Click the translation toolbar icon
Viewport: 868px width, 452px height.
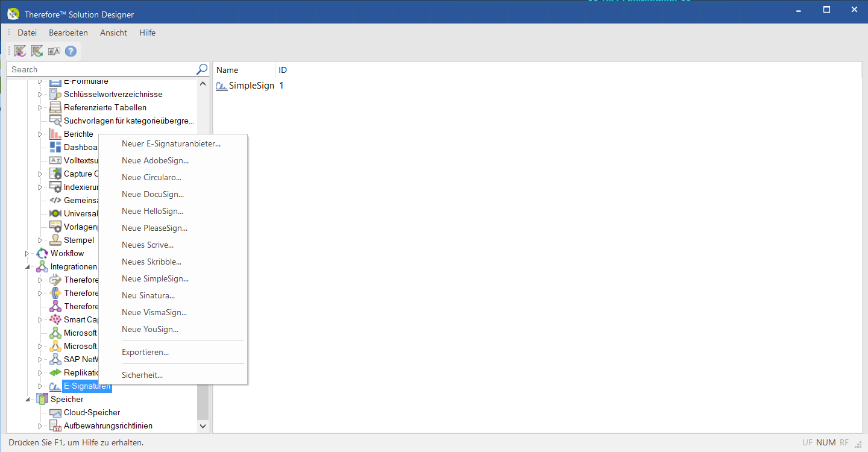(54, 51)
